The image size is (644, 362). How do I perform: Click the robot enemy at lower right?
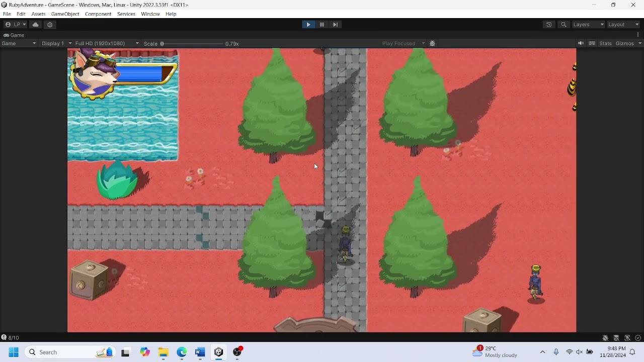click(536, 284)
